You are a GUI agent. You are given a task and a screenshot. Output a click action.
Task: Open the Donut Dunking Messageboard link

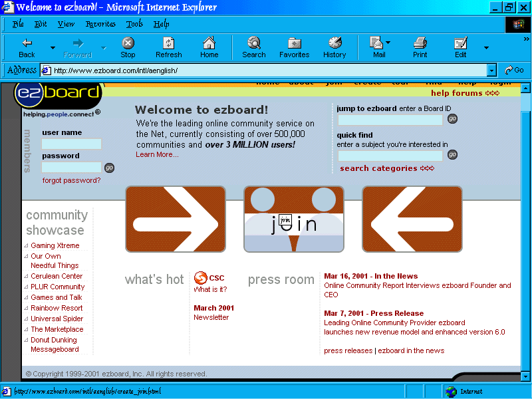(x=55, y=344)
